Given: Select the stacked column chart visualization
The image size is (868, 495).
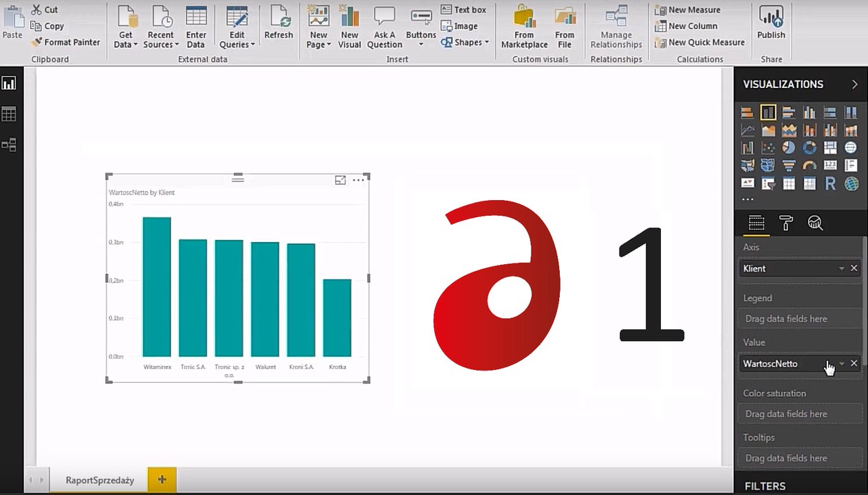Looking at the screenshot, I should pyautogui.click(x=768, y=113).
